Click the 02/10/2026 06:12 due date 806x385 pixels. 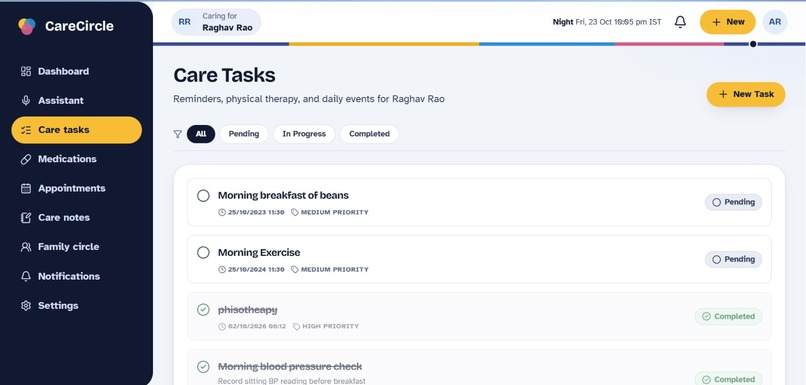point(252,326)
